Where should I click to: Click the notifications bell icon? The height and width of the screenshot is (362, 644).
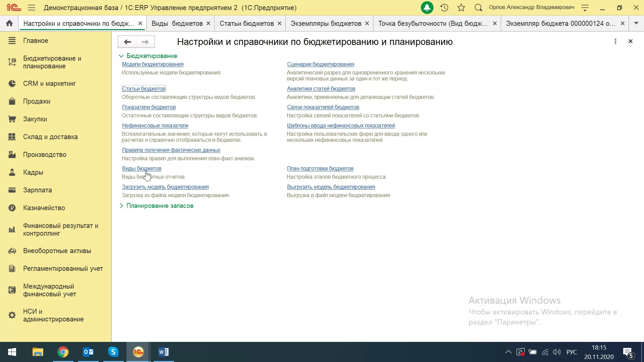(427, 8)
